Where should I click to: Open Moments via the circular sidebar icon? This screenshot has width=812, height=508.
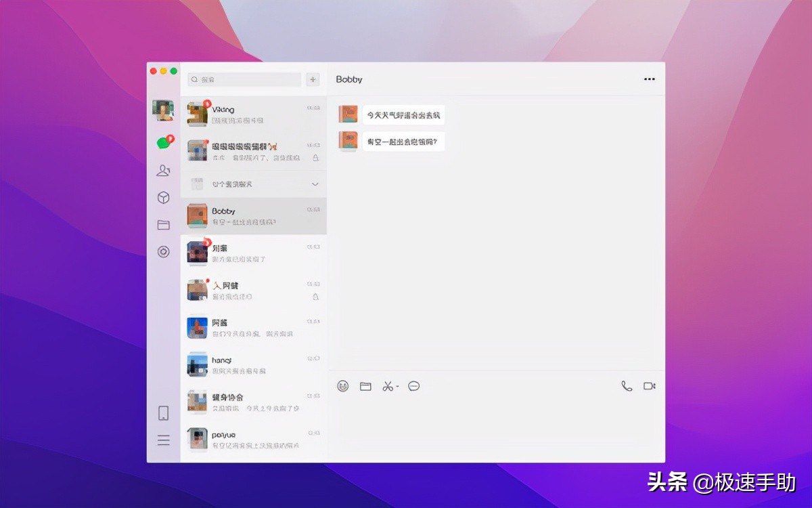tap(163, 251)
